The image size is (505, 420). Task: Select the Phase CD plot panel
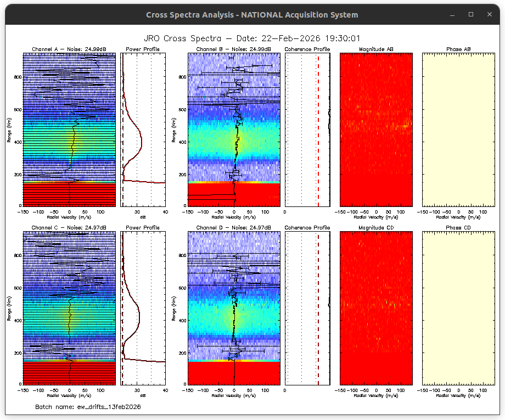458,307
